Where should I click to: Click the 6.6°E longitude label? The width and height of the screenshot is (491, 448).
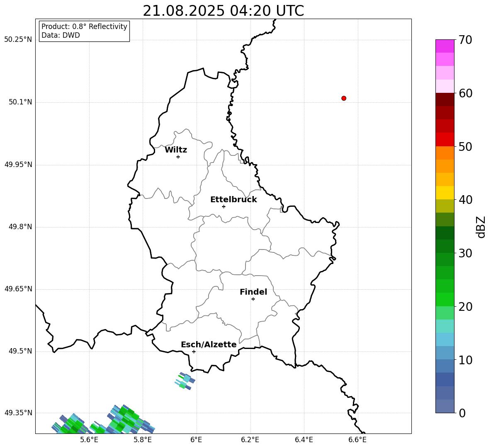pyautogui.click(x=357, y=440)
